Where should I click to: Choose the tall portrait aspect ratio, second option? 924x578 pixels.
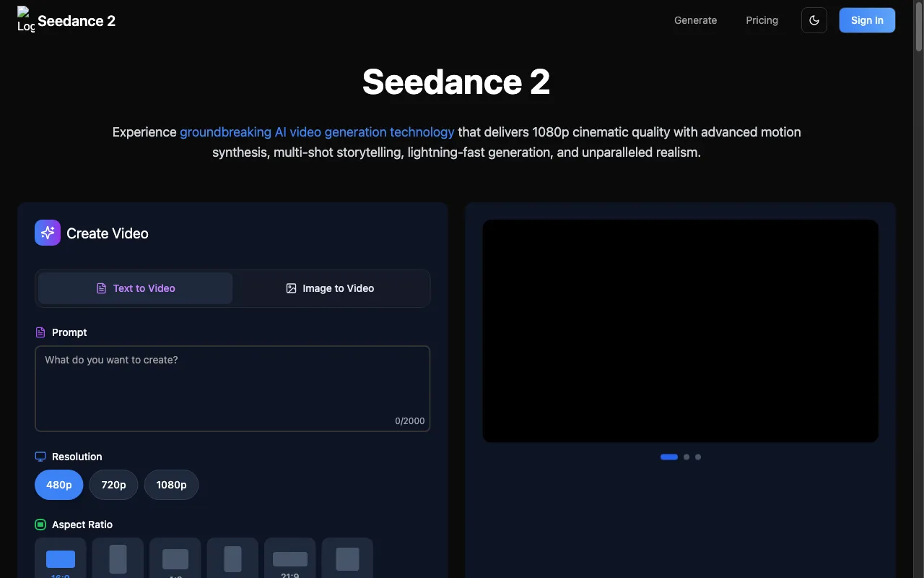coord(118,558)
